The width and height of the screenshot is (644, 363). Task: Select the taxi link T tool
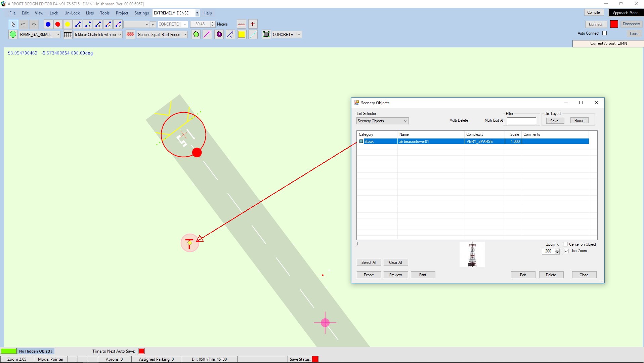(x=78, y=24)
